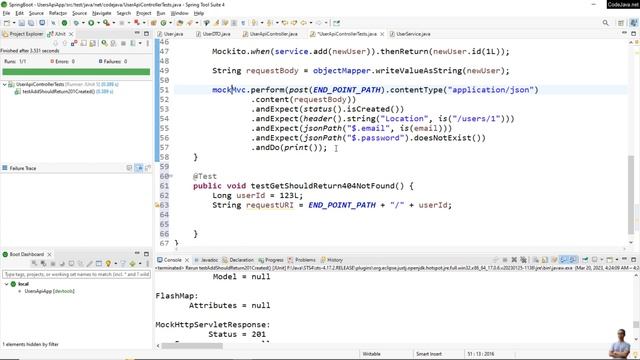Screen dimensions: 640x360
Task: Open the Open Console dropdown arrow
Action: pyautogui.click(x=617, y=260)
